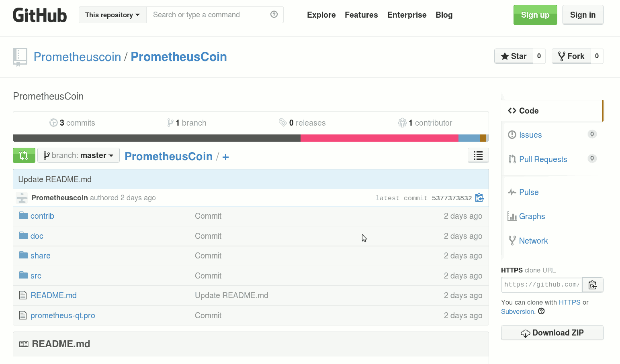This screenshot has height=364, width=620.
Task: Fork the repository
Action: (x=571, y=56)
